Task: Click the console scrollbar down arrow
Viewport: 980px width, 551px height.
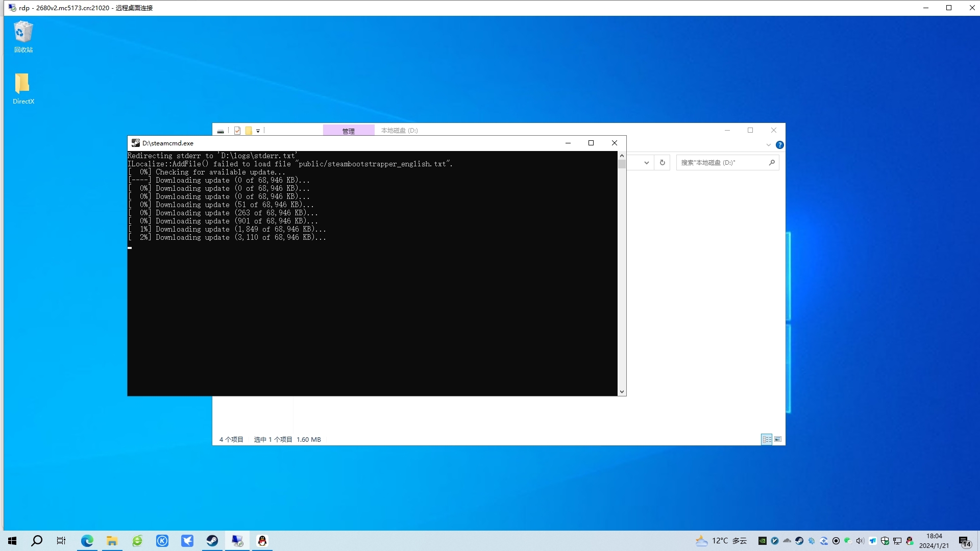Action: pyautogui.click(x=622, y=392)
